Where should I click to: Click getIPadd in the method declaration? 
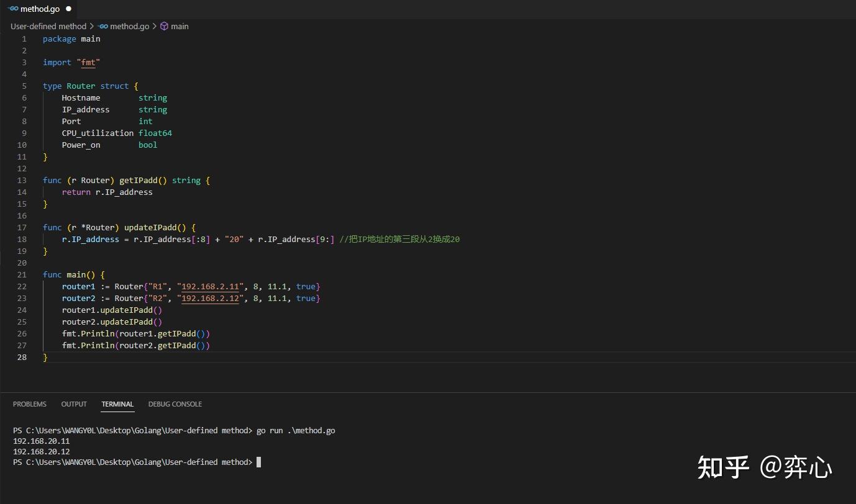click(139, 180)
